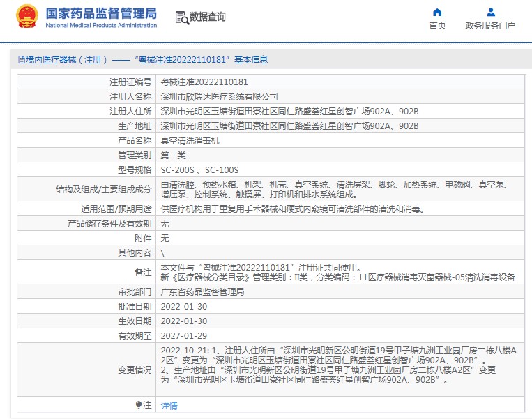The image size is (532, 419).
Task: Click the 第二类 management class value
Action: click(x=173, y=155)
